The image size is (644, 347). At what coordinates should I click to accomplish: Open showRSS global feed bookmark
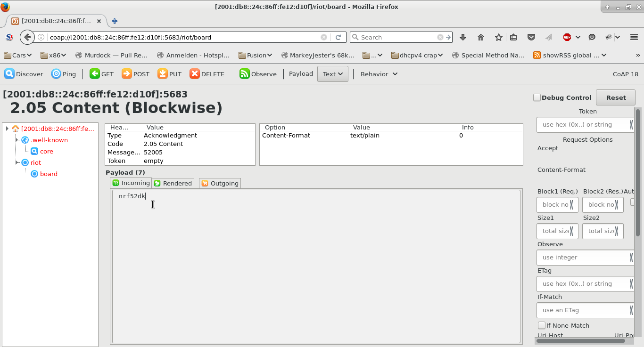570,55
